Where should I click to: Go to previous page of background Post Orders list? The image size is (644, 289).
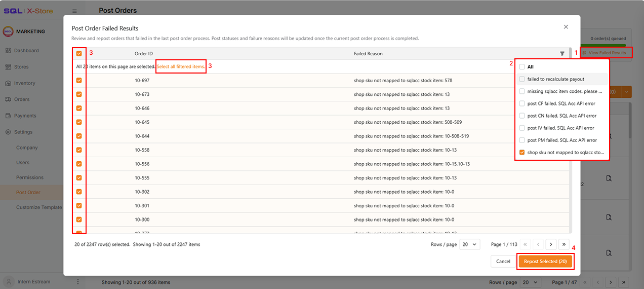(598, 282)
